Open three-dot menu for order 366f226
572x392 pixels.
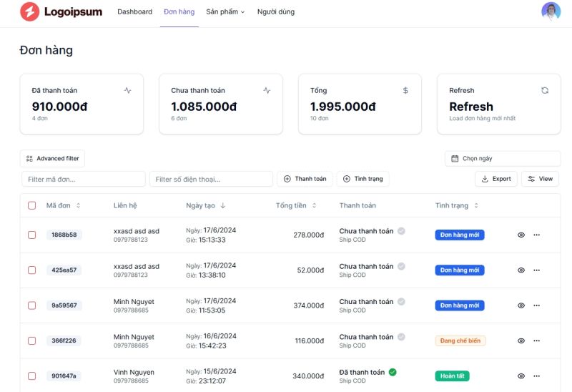coord(536,341)
